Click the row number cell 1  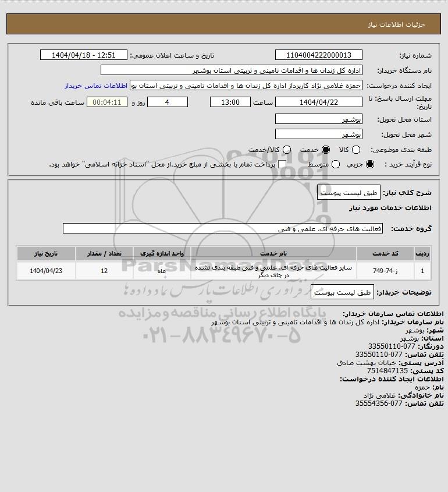(422, 271)
